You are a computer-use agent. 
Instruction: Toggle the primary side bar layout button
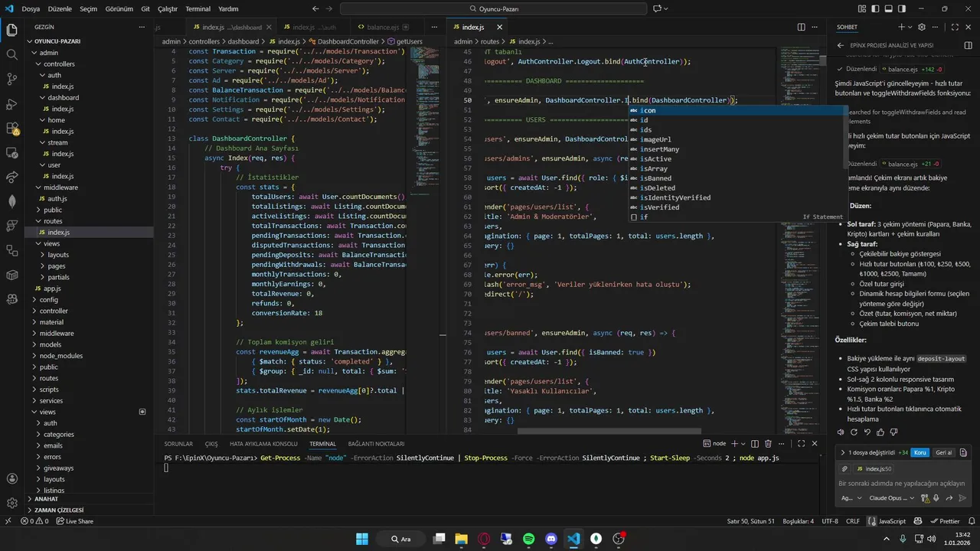pyautogui.click(x=875, y=8)
